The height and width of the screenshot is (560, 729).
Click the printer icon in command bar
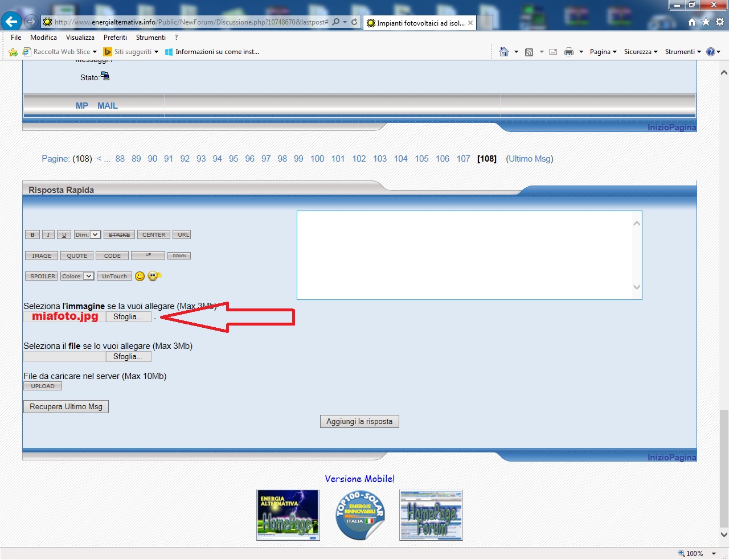568,52
